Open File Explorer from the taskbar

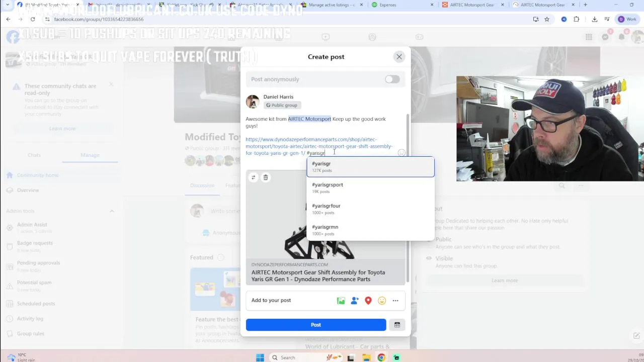pyautogui.click(x=366, y=357)
